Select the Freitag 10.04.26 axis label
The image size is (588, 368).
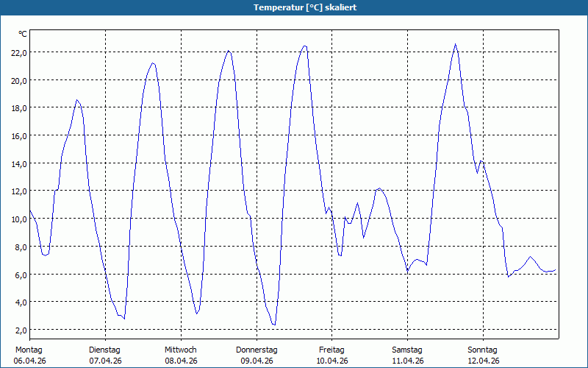332,355
